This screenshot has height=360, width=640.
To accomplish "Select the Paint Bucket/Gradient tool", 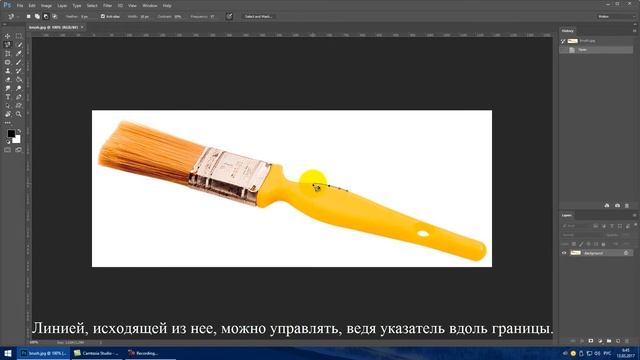I will pos(19,79).
